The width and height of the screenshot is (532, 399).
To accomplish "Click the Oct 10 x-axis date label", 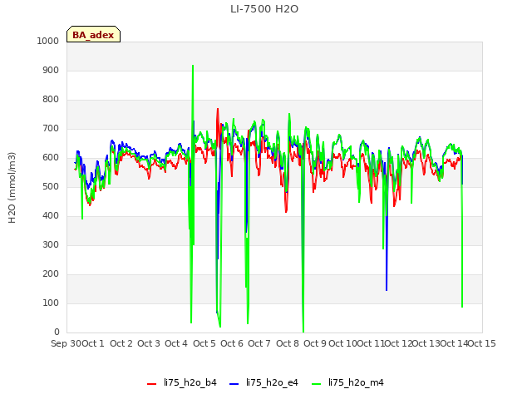I will point(342,343).
